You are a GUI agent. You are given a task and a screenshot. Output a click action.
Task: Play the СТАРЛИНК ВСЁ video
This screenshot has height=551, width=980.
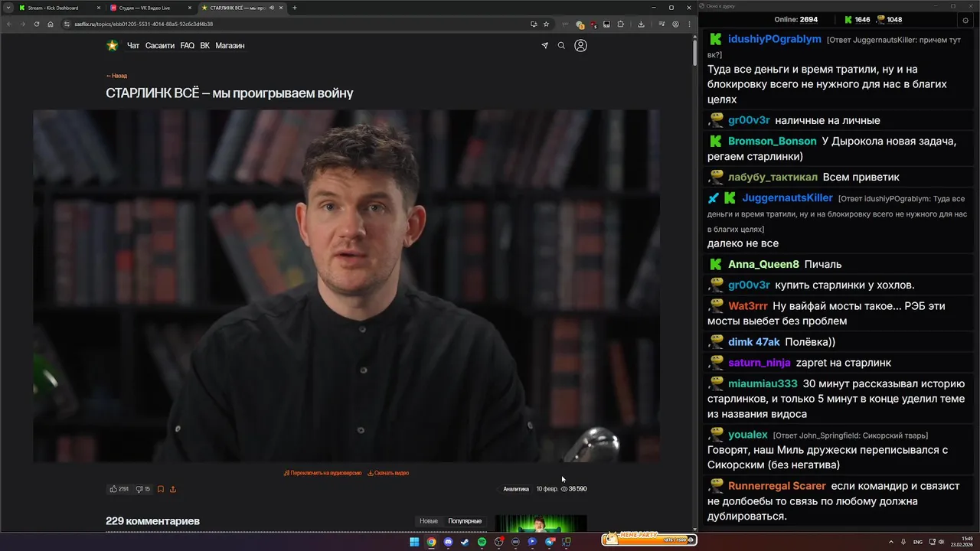(346, 285)
